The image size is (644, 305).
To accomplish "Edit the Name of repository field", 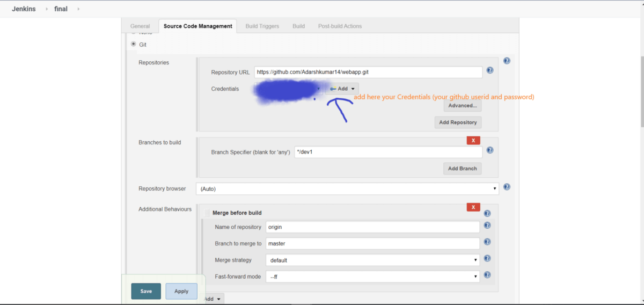I will click(372, 227).
